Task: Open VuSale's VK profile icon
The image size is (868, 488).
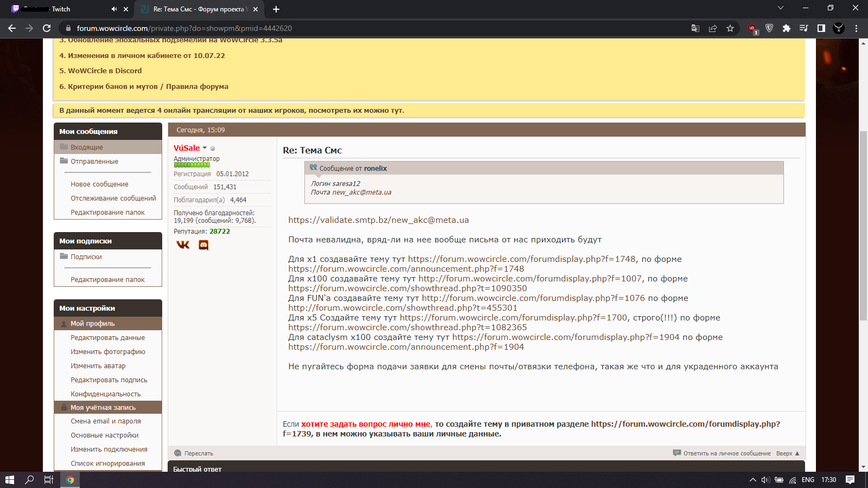Action: [x=183, y=245]
